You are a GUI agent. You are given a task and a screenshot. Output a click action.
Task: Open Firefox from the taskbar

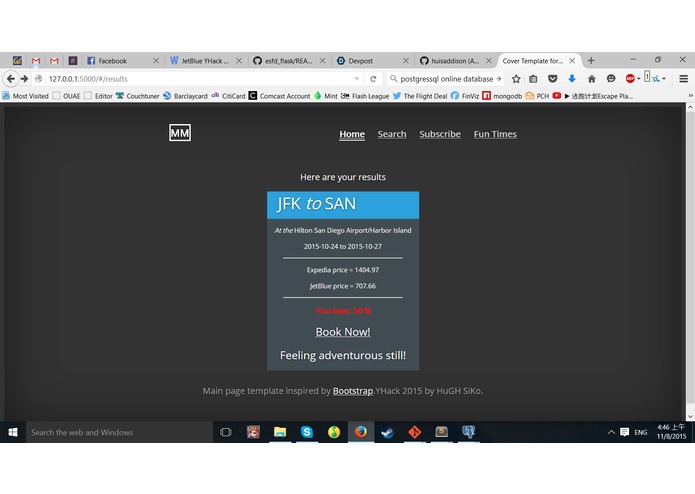tap(360, 432)
